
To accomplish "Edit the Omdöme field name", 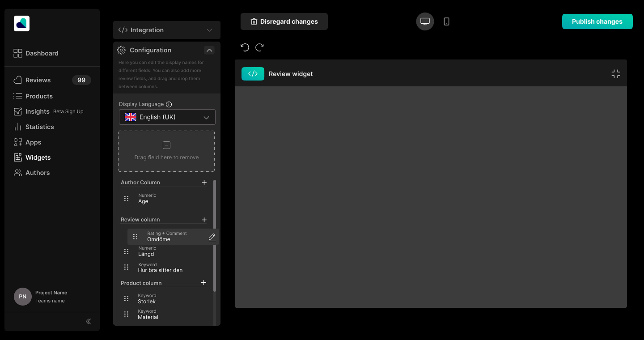I will 212,237.
